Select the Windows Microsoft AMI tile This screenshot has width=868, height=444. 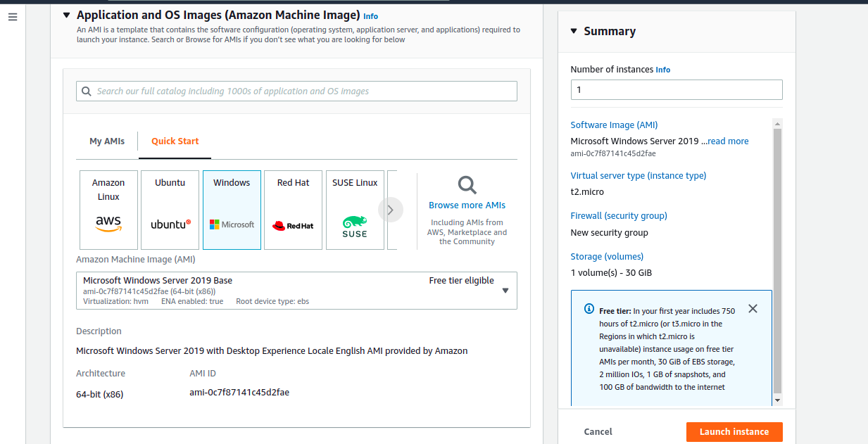pyautogui.click(x=232, y=210)
